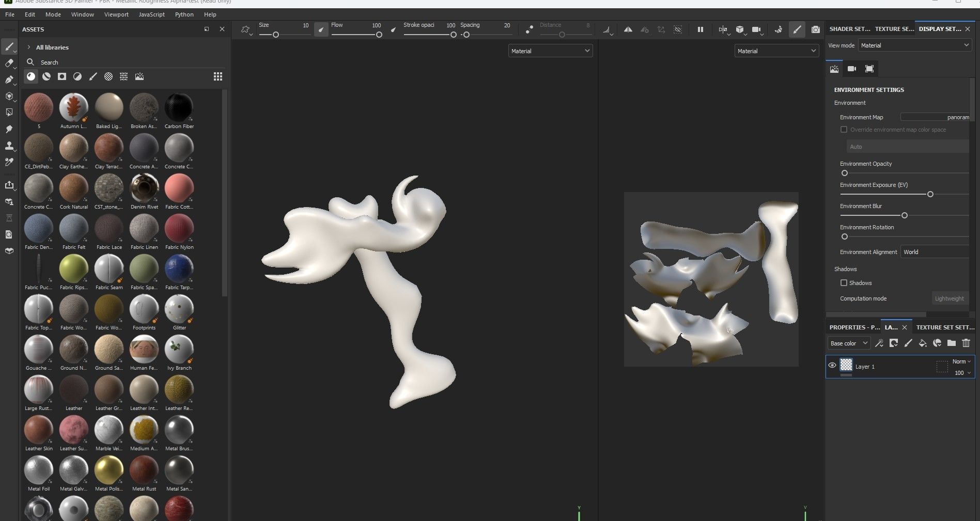Delete the selected layer with trash icon
The height and width of the screenshot is (521, 980).
click(x=966, y=343)
